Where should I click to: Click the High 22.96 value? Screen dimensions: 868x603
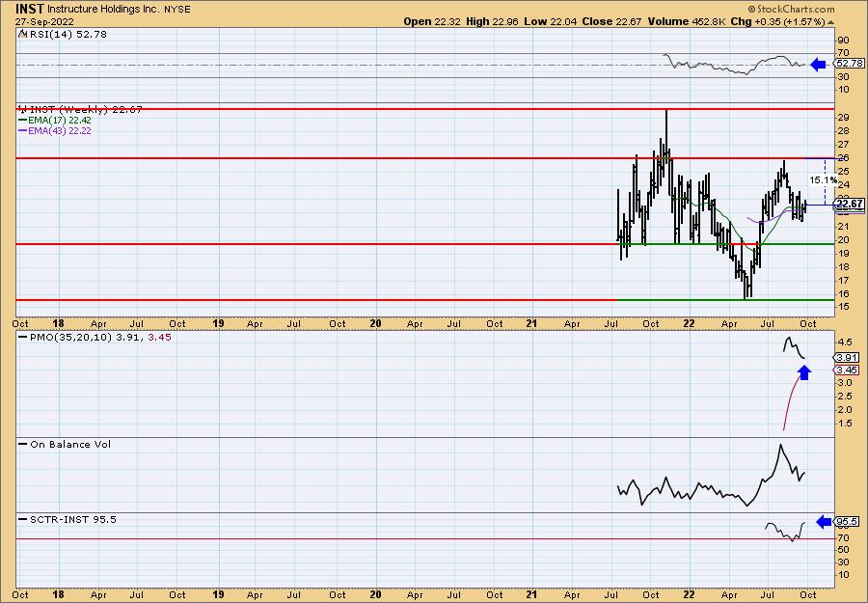click(x=492, y=21)
